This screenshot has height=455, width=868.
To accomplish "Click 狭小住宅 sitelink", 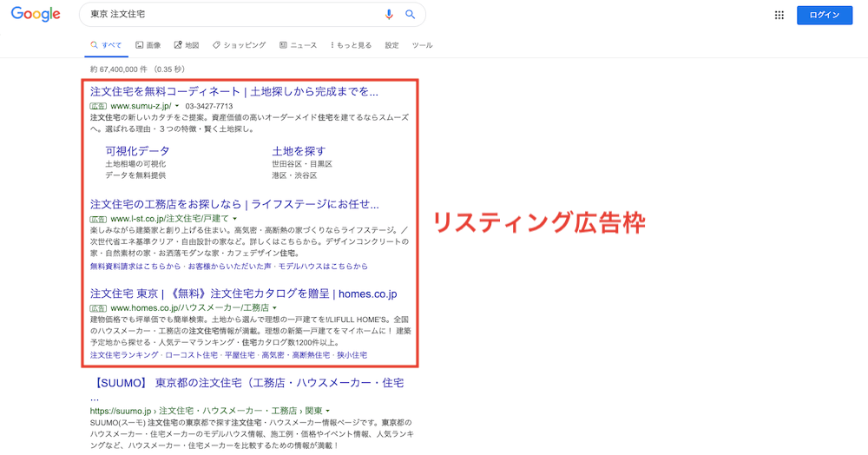I will (x=352, y=355).
